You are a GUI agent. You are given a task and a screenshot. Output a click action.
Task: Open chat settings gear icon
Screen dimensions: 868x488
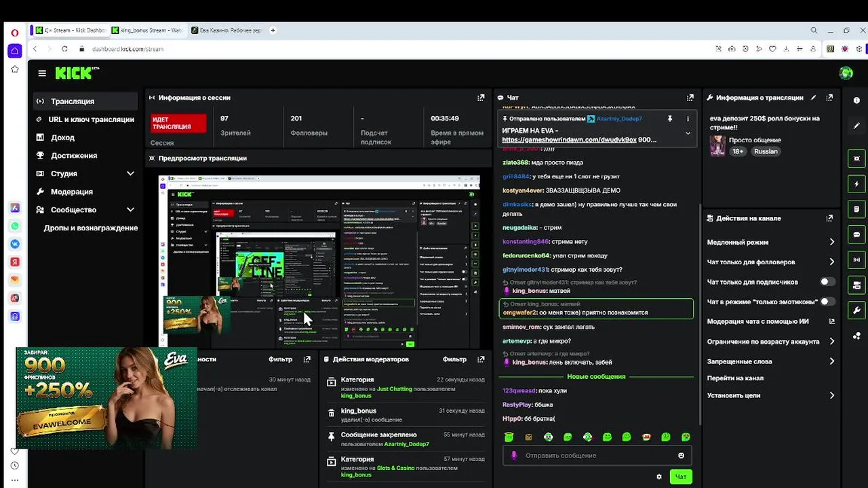click(x=658, y=476)
